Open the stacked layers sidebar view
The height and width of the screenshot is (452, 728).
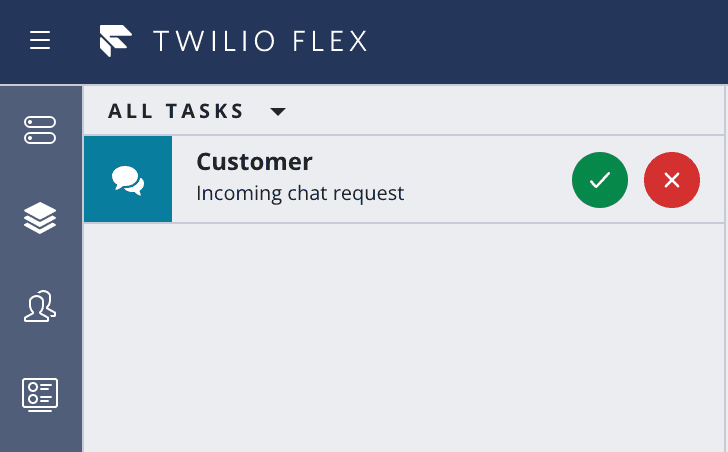coord(41,217)
